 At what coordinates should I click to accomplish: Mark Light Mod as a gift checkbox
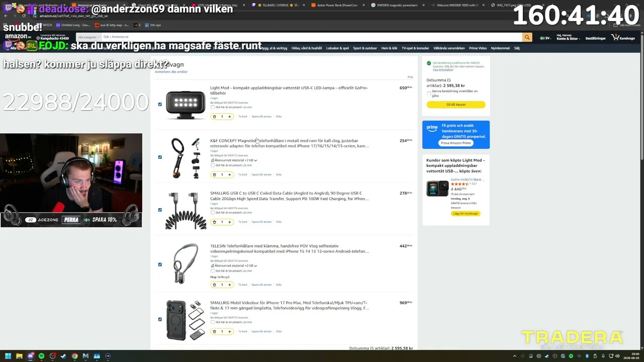[212, 107]
